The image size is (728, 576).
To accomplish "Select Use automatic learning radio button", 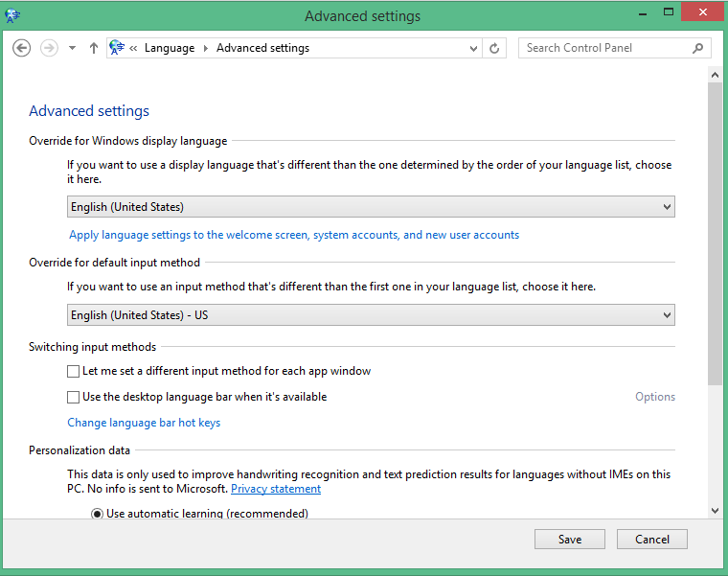I will (x=97, y=514).
